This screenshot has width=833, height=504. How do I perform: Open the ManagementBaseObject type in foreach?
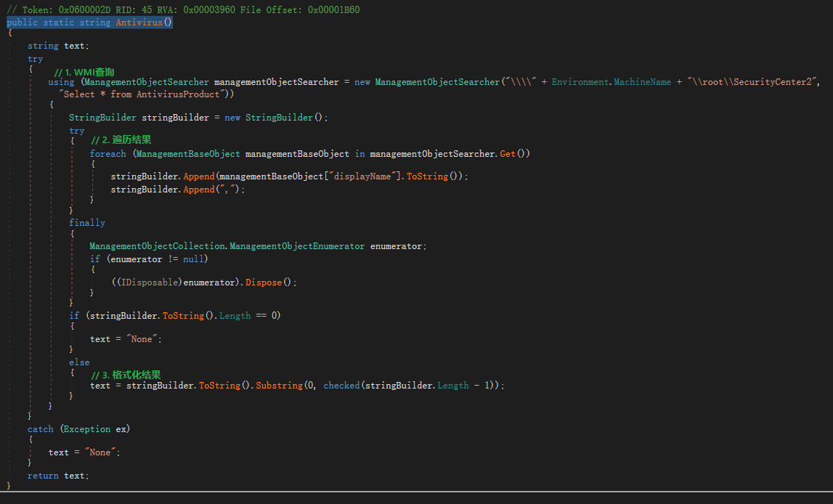coord(188,153)
